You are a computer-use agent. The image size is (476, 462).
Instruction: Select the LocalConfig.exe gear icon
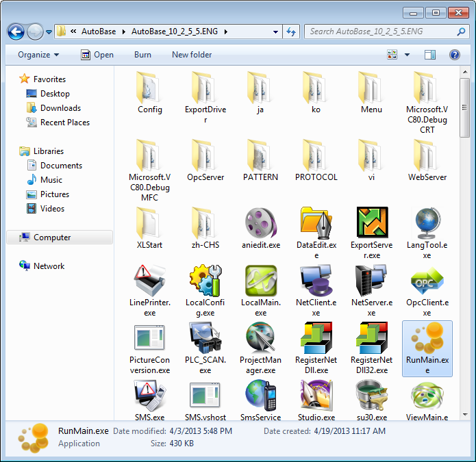pyautogui.click(x=205, y=281)
